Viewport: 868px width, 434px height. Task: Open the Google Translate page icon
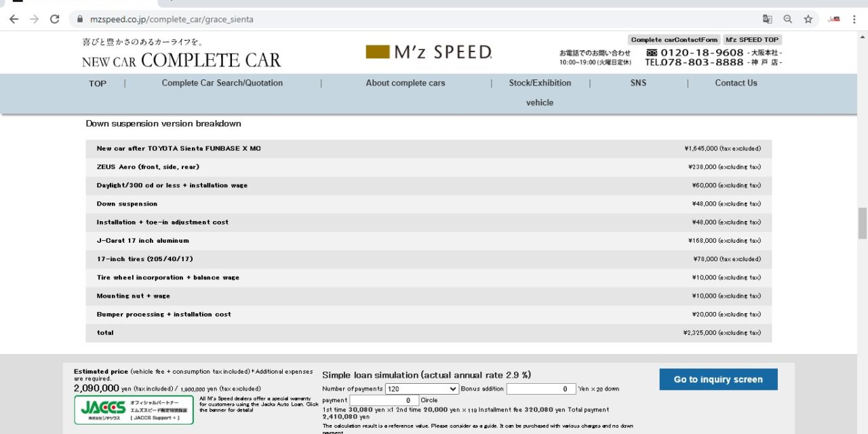tap(767, 19)
